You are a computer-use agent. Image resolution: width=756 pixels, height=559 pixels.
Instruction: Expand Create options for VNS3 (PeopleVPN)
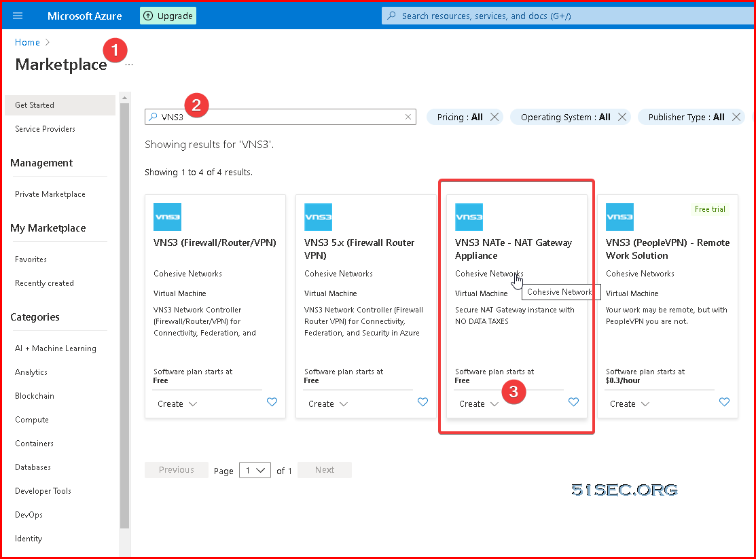click(645, 403)
